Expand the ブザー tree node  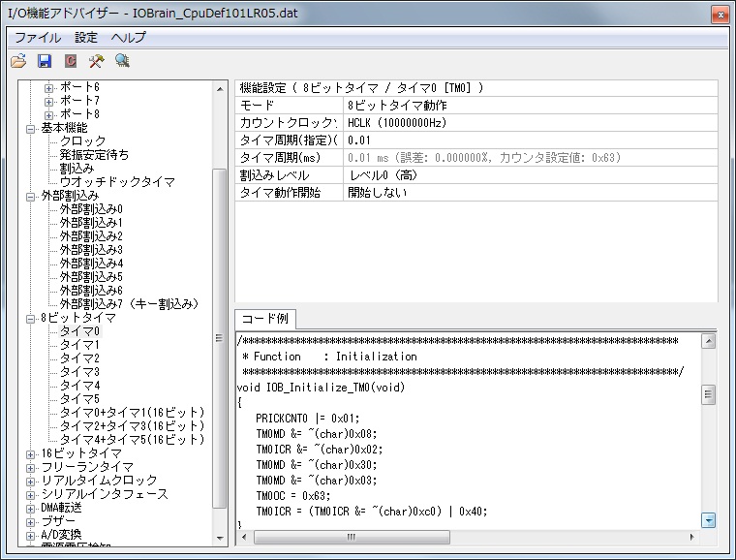[30, 522]
